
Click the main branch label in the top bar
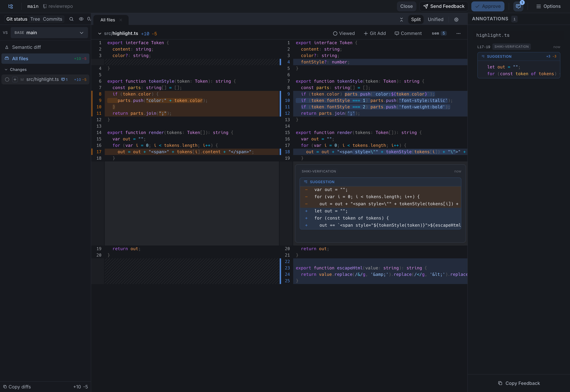click(x=33, y=6)
